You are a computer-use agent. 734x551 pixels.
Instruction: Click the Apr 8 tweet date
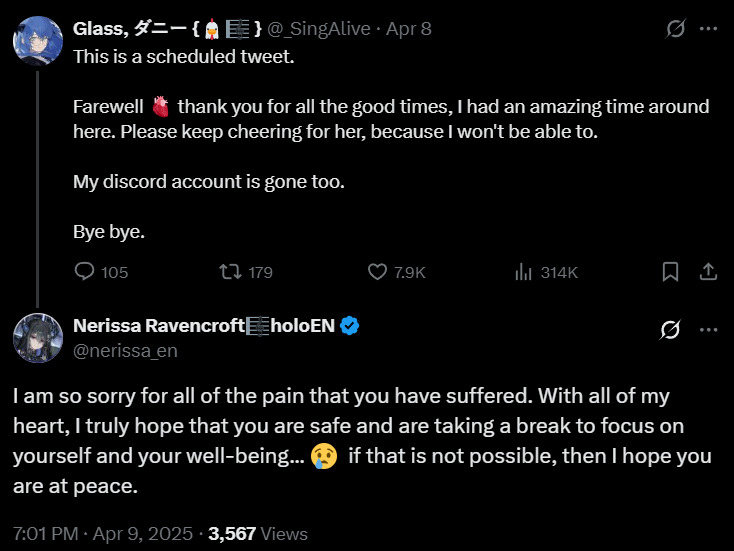pos(408,29)
